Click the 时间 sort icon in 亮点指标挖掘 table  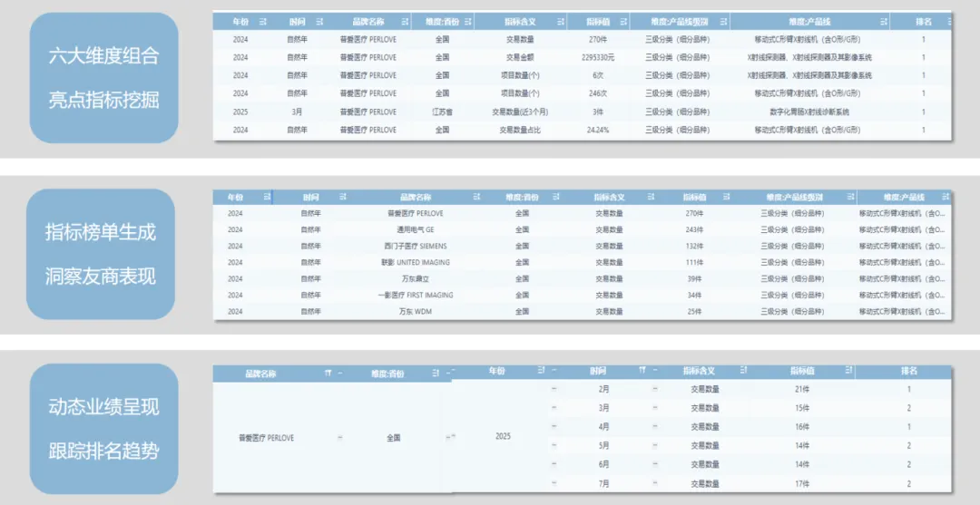320,21
